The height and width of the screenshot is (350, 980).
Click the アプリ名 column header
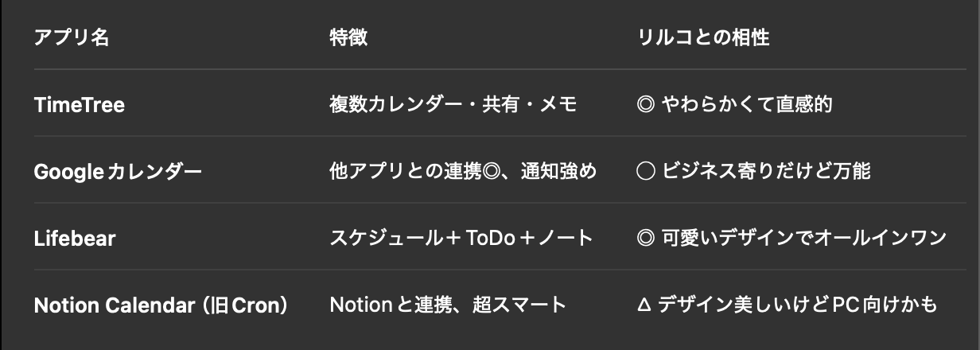[x=72, y=38]
